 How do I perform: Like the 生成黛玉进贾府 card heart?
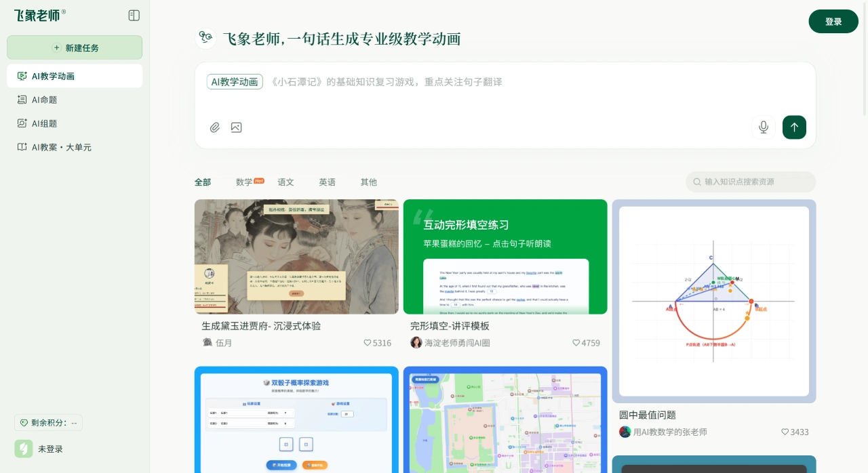click(x=368, y=343)
